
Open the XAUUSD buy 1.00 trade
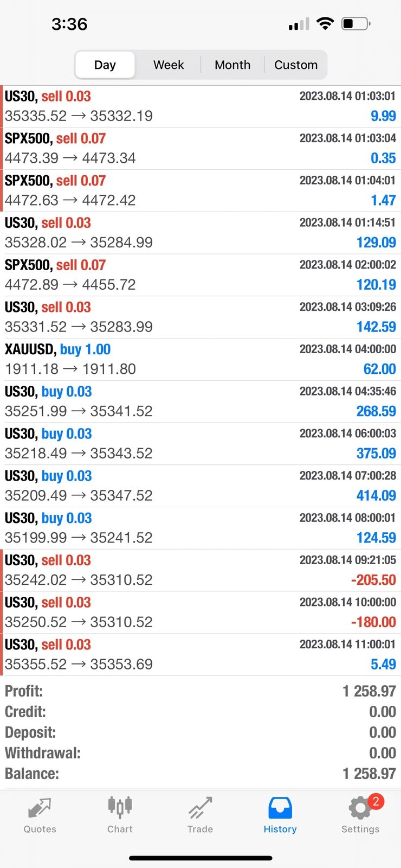click(200, 359)
